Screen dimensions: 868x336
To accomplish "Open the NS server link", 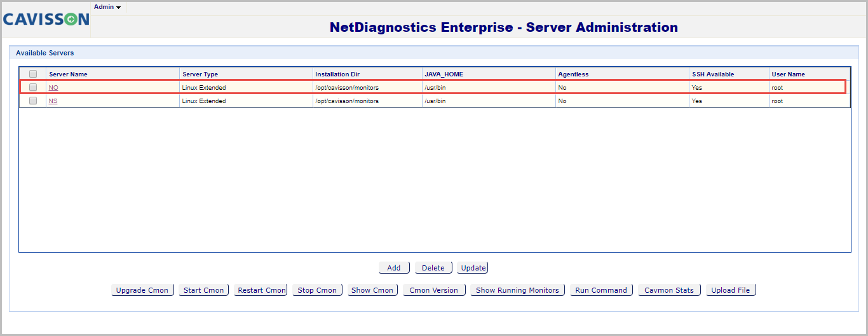I will pyautogui.click(x=53, y=101).
